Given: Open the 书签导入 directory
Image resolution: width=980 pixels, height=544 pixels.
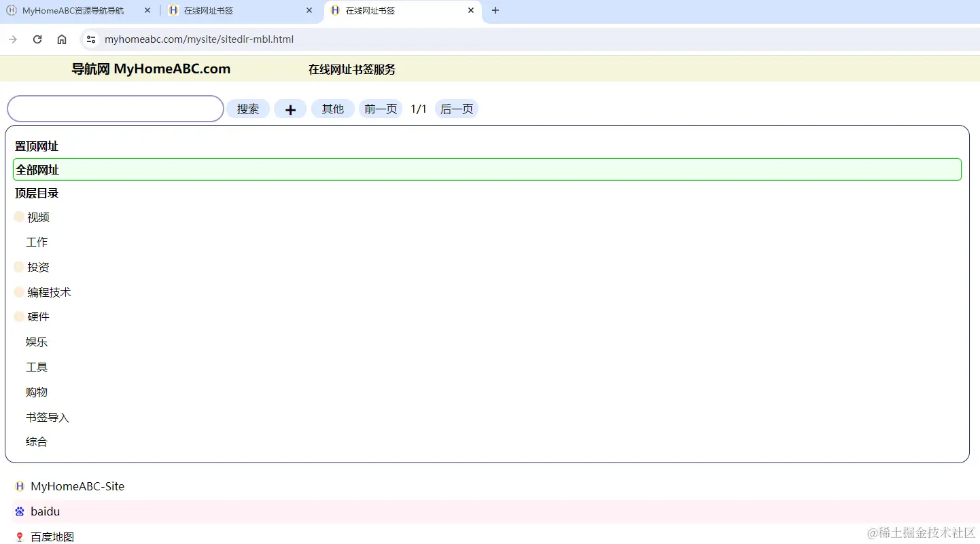Looking at the screenshot, I should click(x=48, y=418).
